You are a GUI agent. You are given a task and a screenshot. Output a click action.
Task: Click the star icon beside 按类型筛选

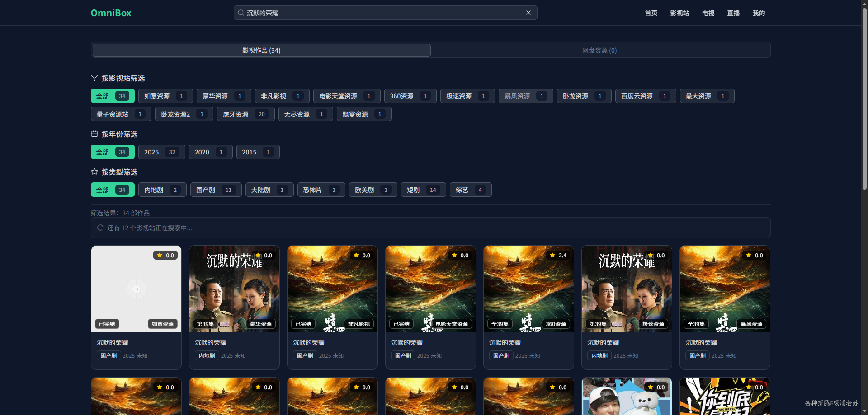94,172
